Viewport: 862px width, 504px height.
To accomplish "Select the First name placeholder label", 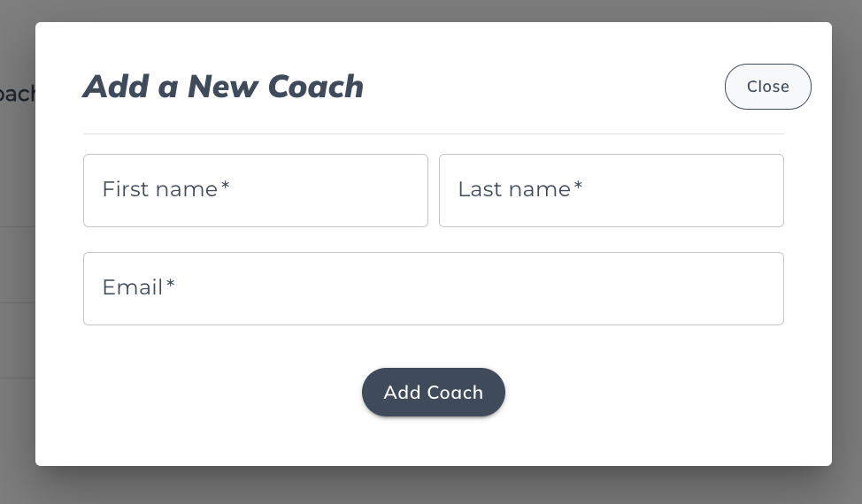I will coord(159,189).
